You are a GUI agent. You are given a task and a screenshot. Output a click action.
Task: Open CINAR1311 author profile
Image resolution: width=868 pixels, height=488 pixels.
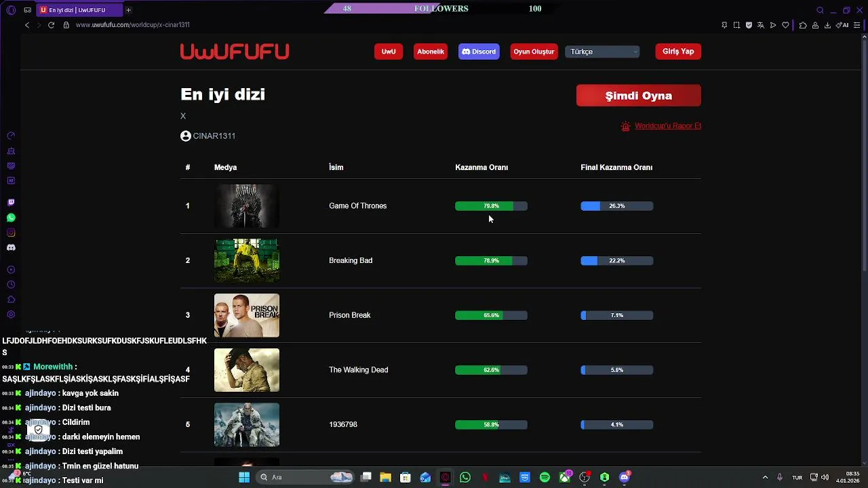[208, 136]
